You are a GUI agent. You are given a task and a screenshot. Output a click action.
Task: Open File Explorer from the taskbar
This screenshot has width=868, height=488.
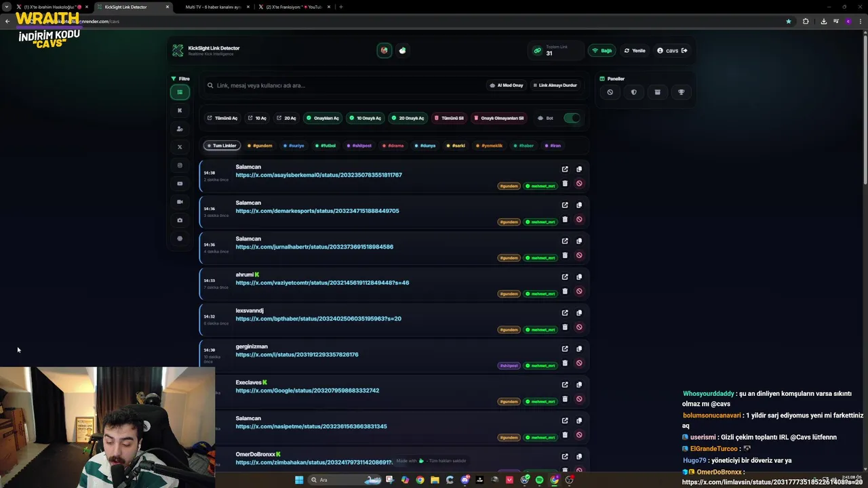435,480
